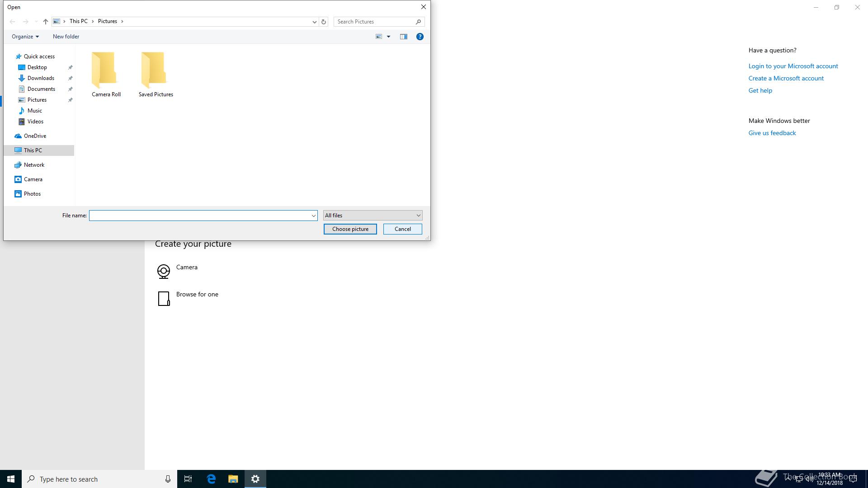Select Downloads under Quick access
The height and width of the screenshot is (488, 868).
point(41,78)
